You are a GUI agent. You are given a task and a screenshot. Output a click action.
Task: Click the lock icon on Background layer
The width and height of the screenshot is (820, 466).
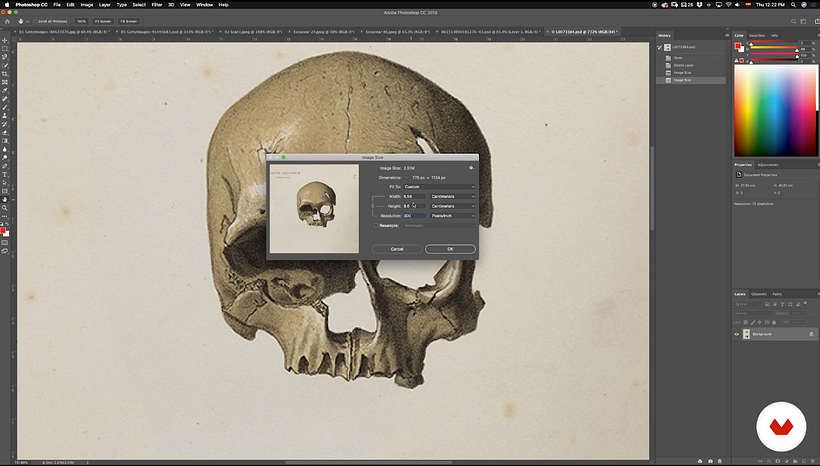pyautogui.click(x=811, y=334)
